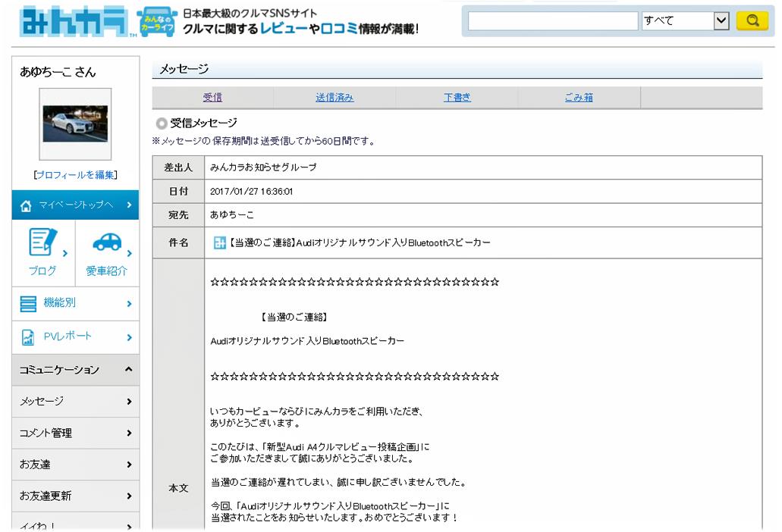
Task: Open the すべて search category dropdown
Action: coord(685,21)
